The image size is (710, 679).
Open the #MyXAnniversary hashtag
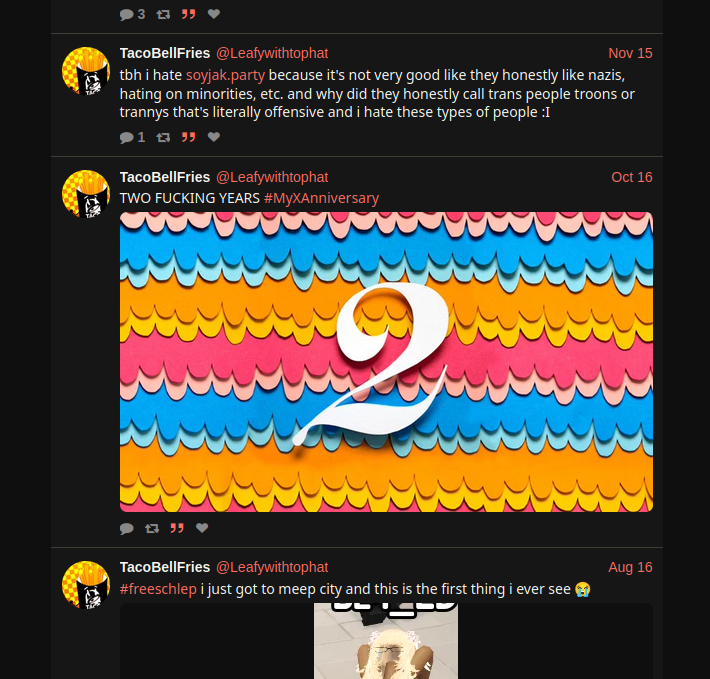click(321, 198)
